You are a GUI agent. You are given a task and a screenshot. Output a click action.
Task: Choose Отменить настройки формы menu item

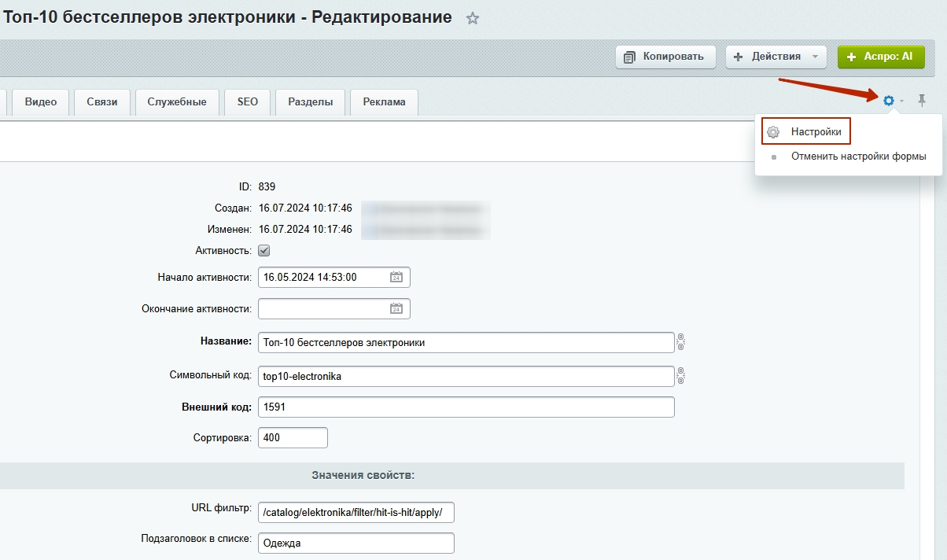[858, 157]
